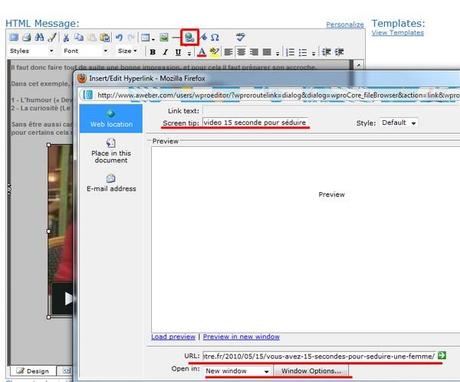The height and width of the screenshot is (382, 460).
Task: Open the Font dropdown
Action: click(86, 51)
